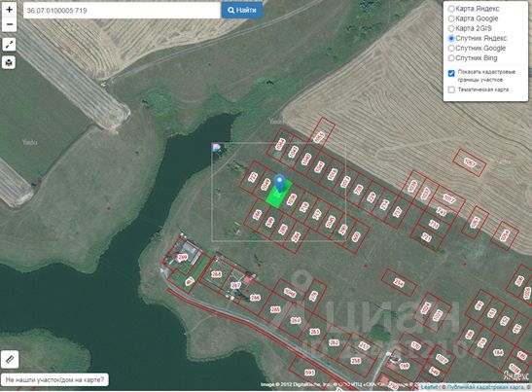Screen dimensions: 532x392
Task: Zoom in with the plus button
Action: [x=9, y=10]
